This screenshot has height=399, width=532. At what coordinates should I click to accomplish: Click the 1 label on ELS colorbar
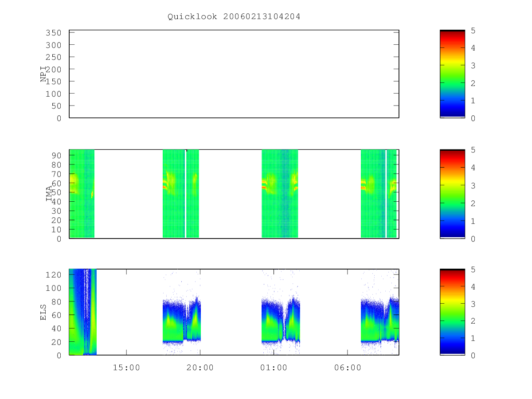point(473,338)
